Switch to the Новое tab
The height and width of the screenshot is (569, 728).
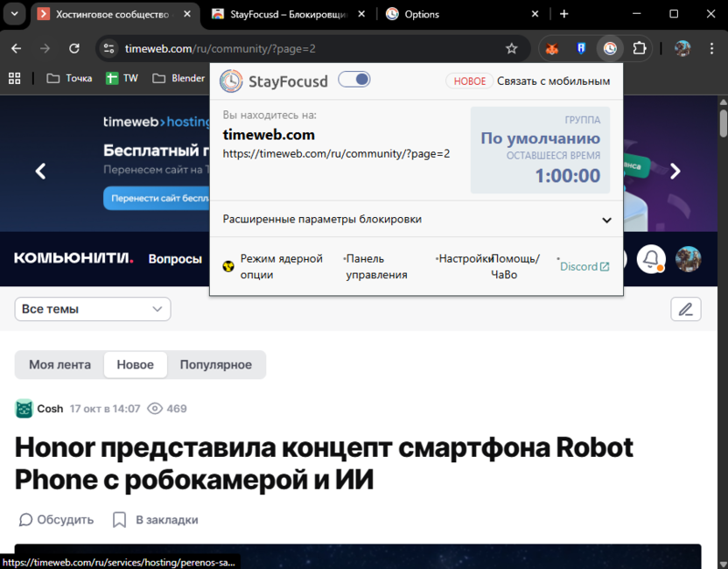pyautogui.click(x=135, y=365)
